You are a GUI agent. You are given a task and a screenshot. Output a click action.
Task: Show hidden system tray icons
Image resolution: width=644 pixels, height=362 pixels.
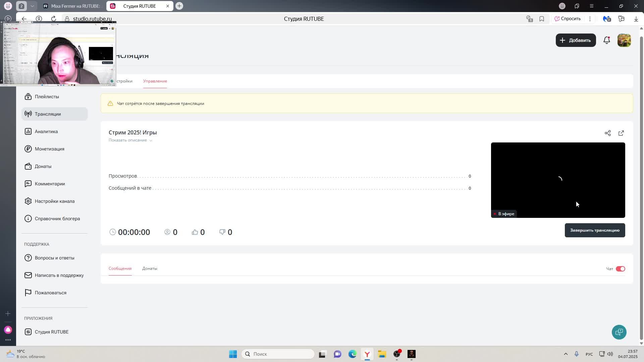(x=566, y=354)
